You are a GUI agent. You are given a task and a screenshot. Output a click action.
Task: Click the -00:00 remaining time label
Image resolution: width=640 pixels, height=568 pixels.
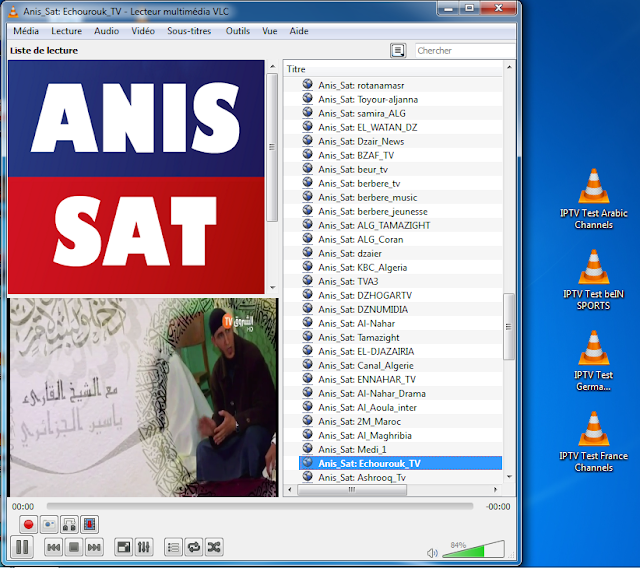498,507
